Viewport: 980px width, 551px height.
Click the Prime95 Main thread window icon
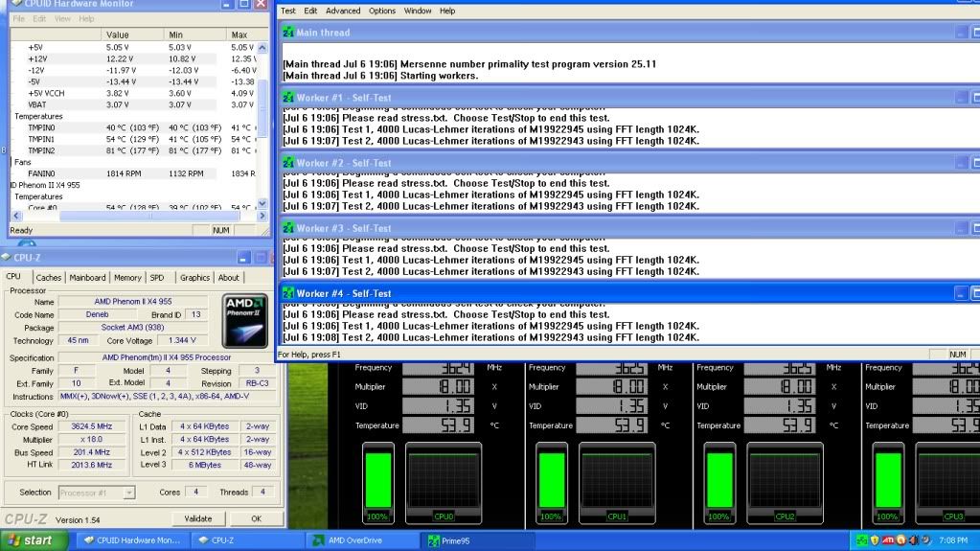pos(288,32)
